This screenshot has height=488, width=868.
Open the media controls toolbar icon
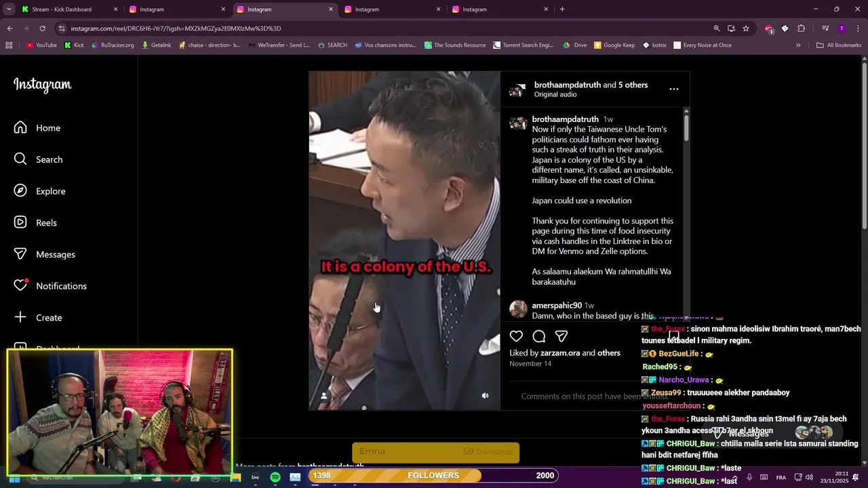pos(825,28)
